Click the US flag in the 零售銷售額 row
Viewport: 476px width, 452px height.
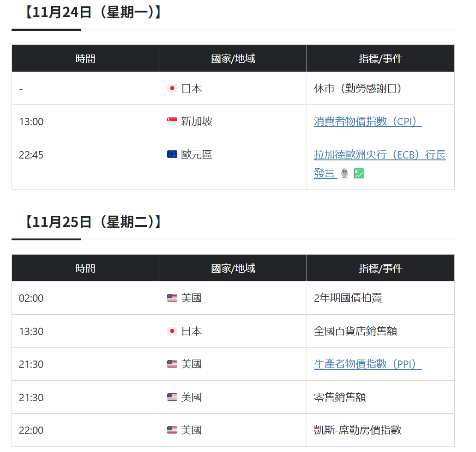(x=171, y=397)
